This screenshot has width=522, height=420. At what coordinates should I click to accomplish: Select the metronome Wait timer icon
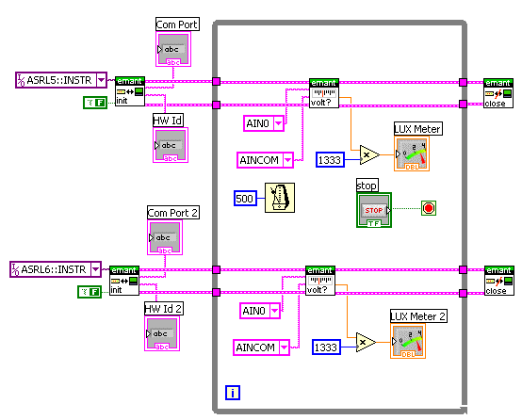(x=280, y=198)
